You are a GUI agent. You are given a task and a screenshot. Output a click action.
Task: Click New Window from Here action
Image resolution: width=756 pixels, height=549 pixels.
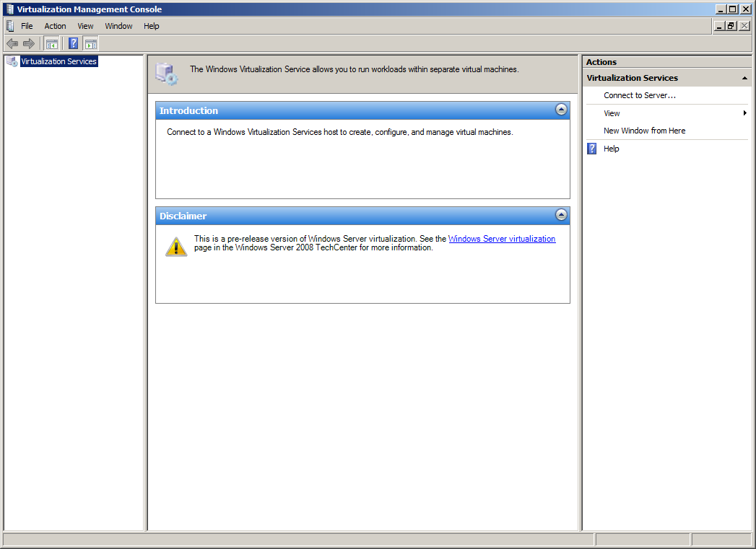pyautogui.click(x=645, y=131)
